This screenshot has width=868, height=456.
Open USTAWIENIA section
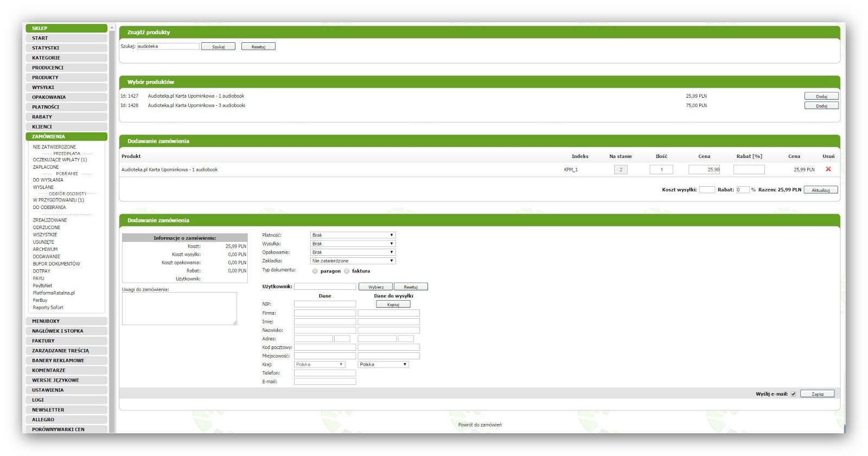tap(66, 390)
